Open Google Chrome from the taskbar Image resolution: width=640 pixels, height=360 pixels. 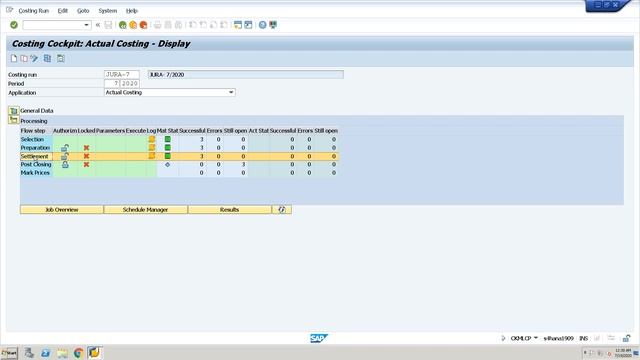tap(78, 353)
